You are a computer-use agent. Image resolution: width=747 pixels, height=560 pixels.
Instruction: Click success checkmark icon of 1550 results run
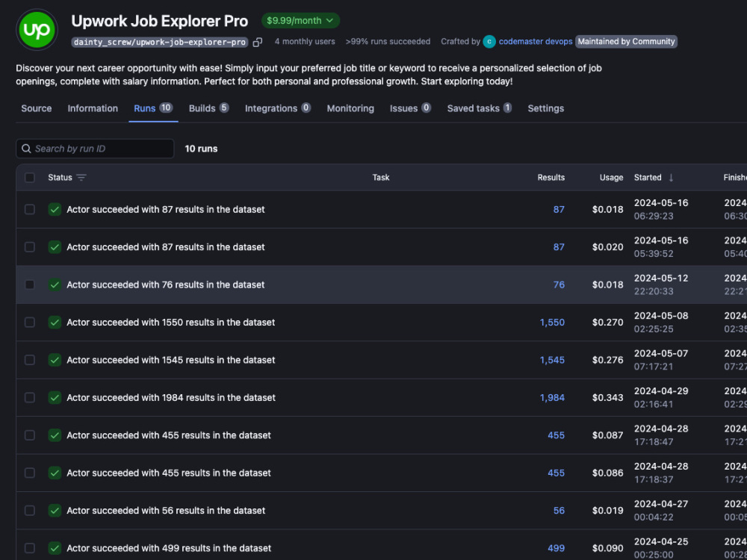click(55, 323)
